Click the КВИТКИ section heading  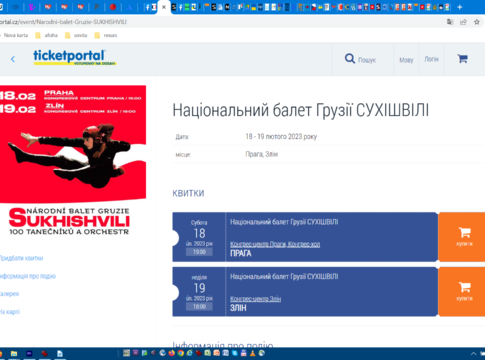(188, 193)
